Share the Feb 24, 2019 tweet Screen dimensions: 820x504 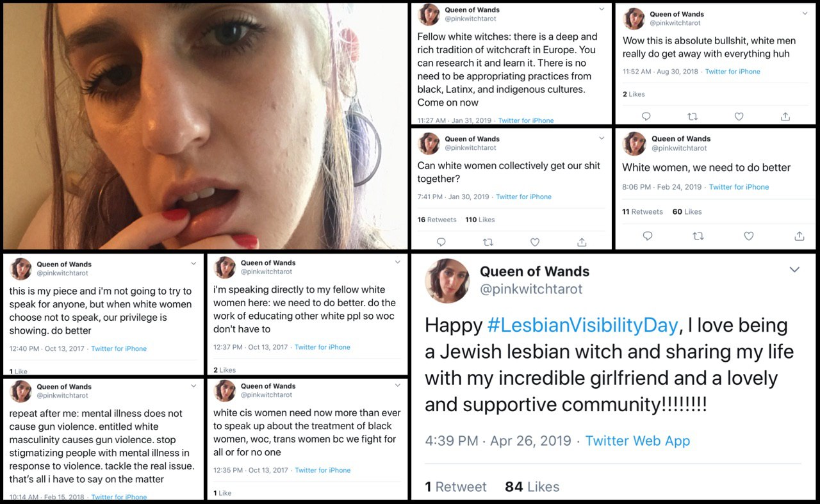pyautogui.click(x=799, y=236)
